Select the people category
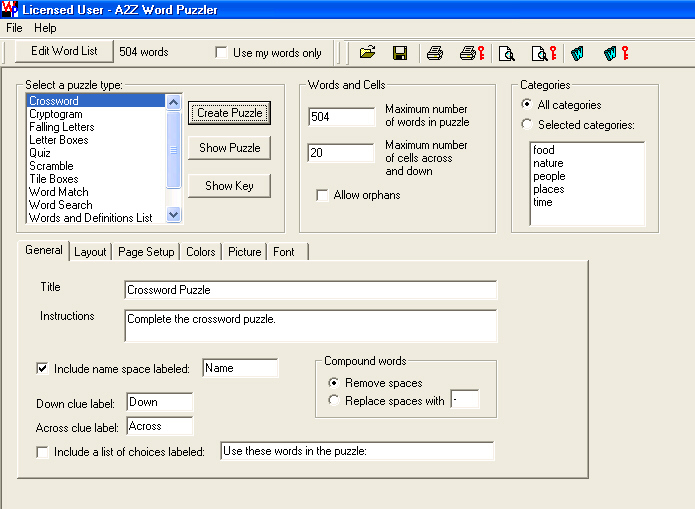Screen dimensions: 695x509 click(x=587, y=176)
